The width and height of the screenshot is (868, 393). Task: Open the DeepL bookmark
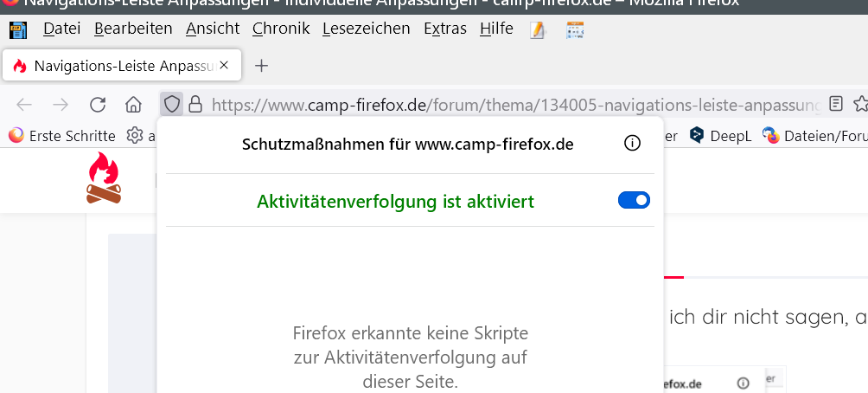tap(719, 135)
